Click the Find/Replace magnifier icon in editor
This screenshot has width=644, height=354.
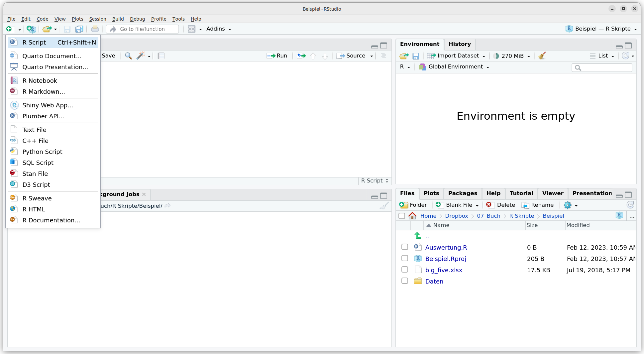click(128, 56)
